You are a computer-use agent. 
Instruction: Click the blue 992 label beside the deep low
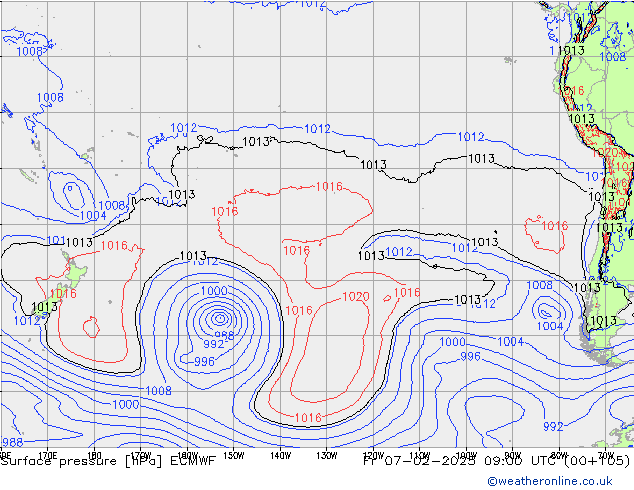[x=213, y=344]
